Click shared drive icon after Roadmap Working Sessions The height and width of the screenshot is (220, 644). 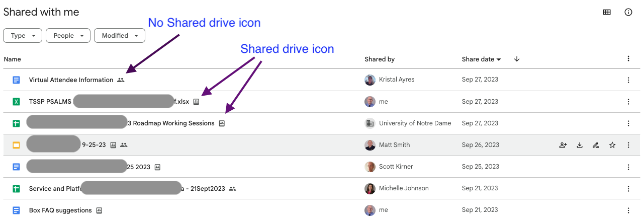pos(222,123)
